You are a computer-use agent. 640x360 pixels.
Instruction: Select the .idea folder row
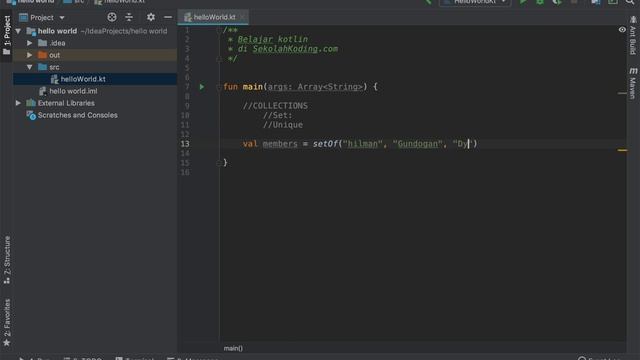95,43
